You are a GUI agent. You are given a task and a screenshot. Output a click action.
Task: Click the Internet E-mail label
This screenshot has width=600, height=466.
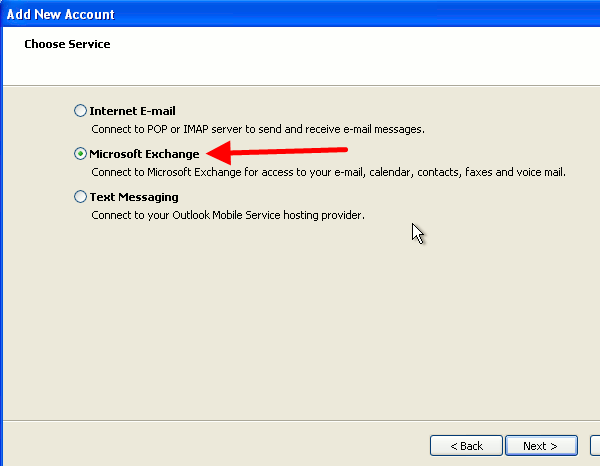132,111
